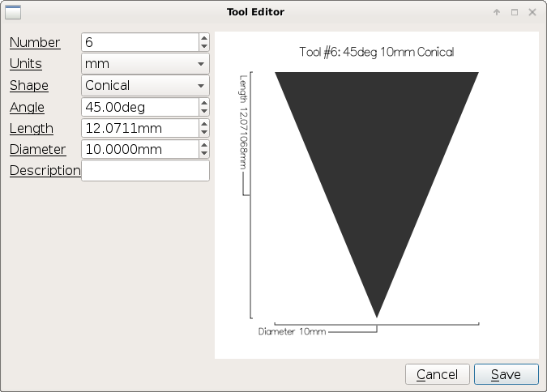The image size is (547, 392).
Task: Click the Units label
Action: [26, 64]
